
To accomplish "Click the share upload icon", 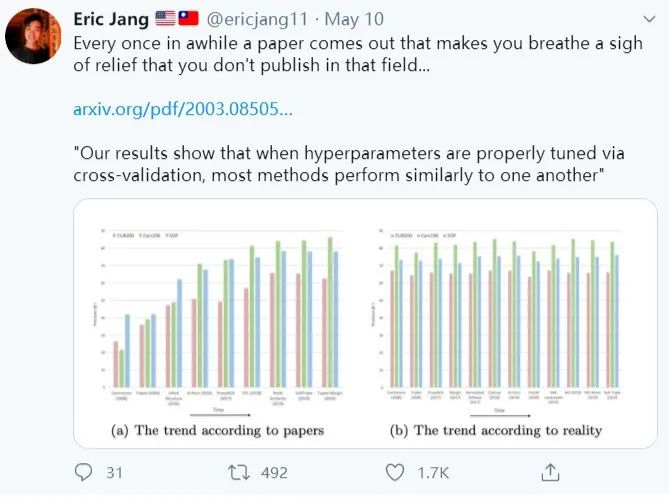I will pyautogui.click(x=550, y=472).
